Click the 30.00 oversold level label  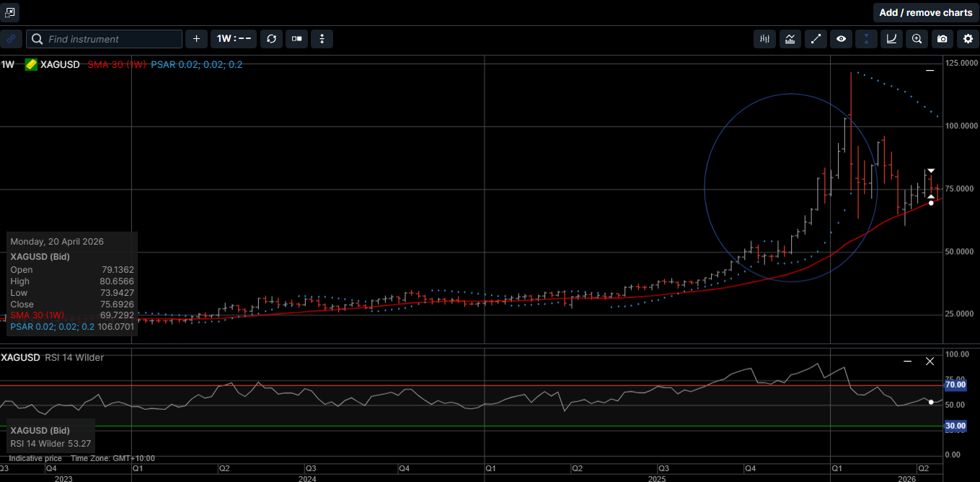[955, 426]
